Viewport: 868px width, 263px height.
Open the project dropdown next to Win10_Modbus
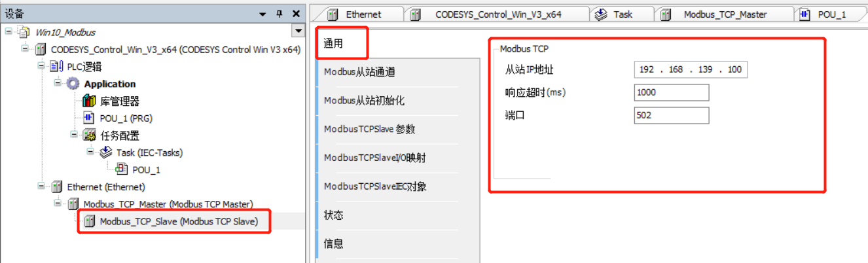[x=299, y=31]
